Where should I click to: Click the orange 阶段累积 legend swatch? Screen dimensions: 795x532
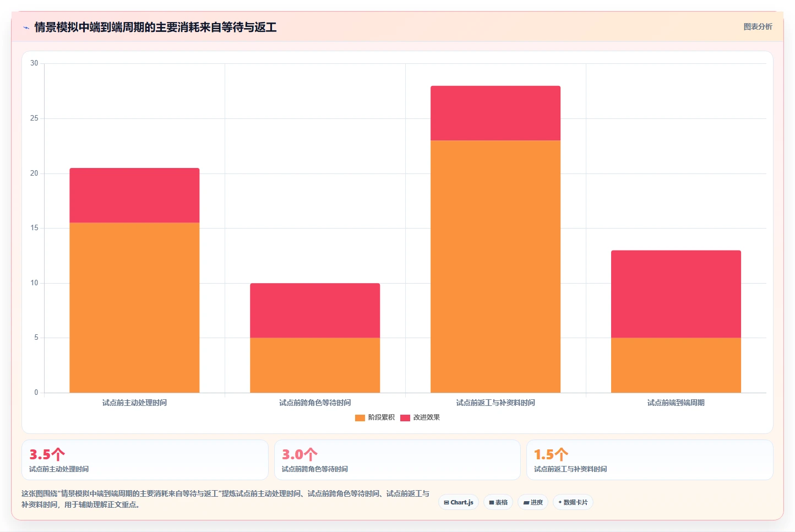click(360, 417)
